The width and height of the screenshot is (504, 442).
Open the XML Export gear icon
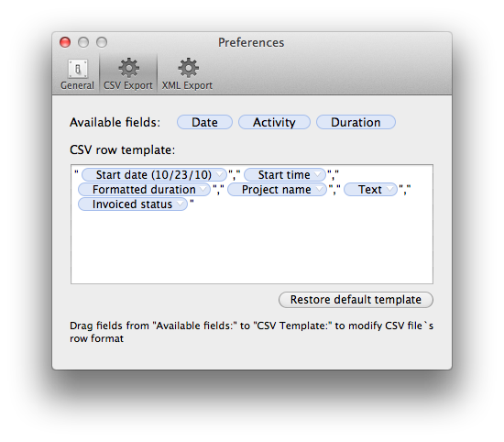tap(188, 68)
